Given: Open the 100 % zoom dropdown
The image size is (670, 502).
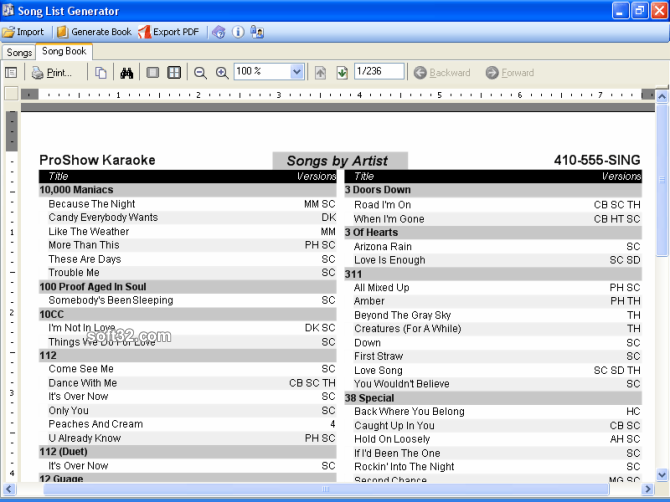Looking at the screenshot, I should [297, 71].
